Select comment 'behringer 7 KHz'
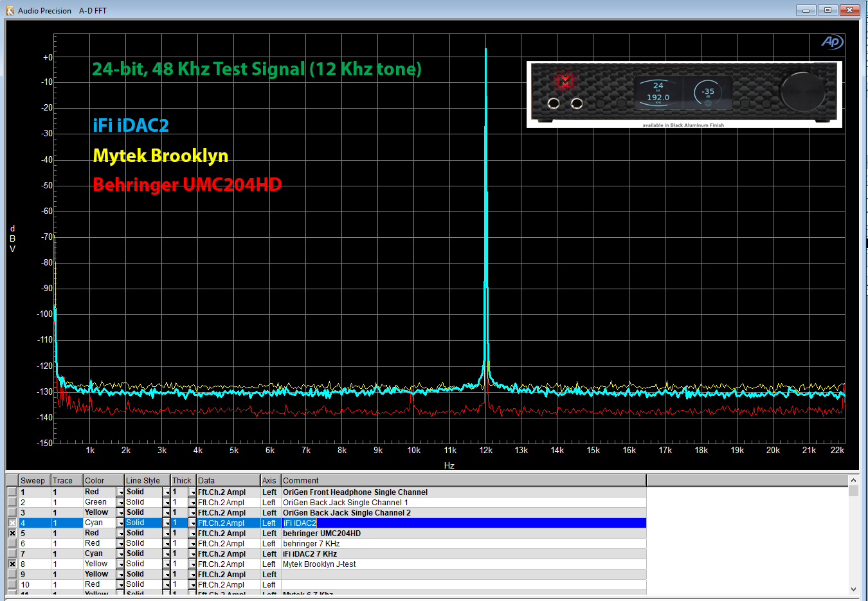This screenshot has width=868, height=601. click(x=311, y=544)
